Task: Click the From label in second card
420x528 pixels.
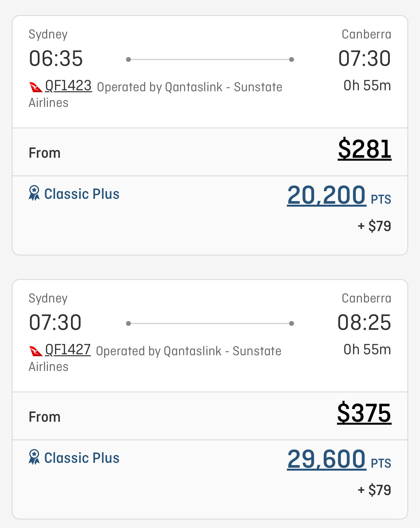Action: tap(45, 417)
